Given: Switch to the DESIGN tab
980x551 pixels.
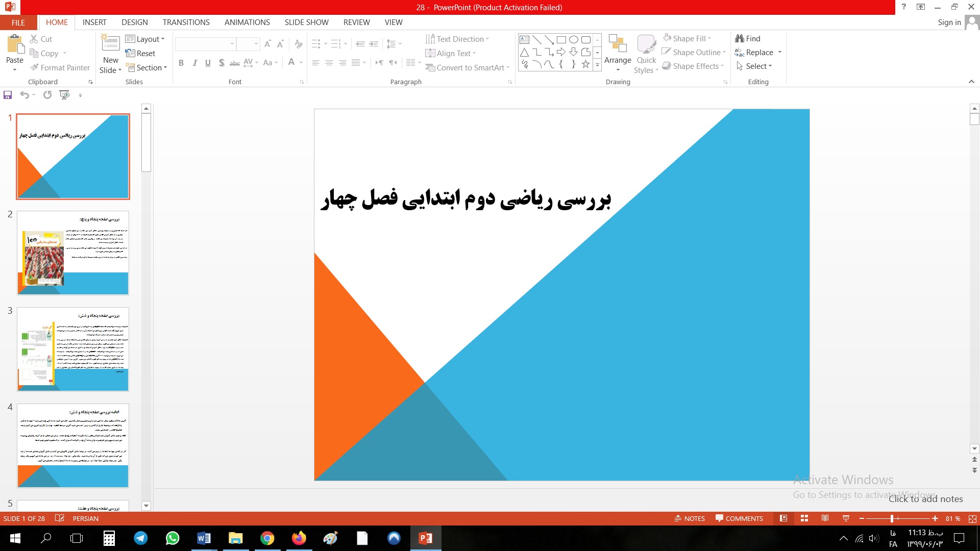Looking at the screenshot, I should tap(134, 22).
